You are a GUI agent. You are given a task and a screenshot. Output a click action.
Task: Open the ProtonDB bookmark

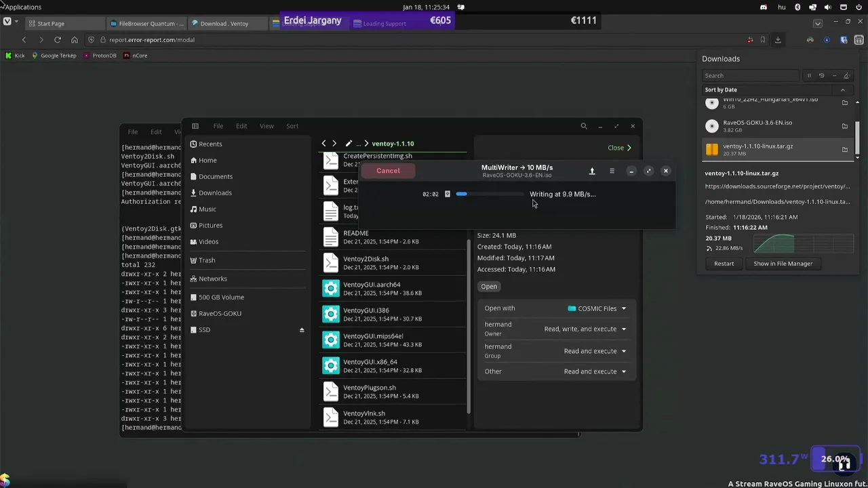click(100, 56)
